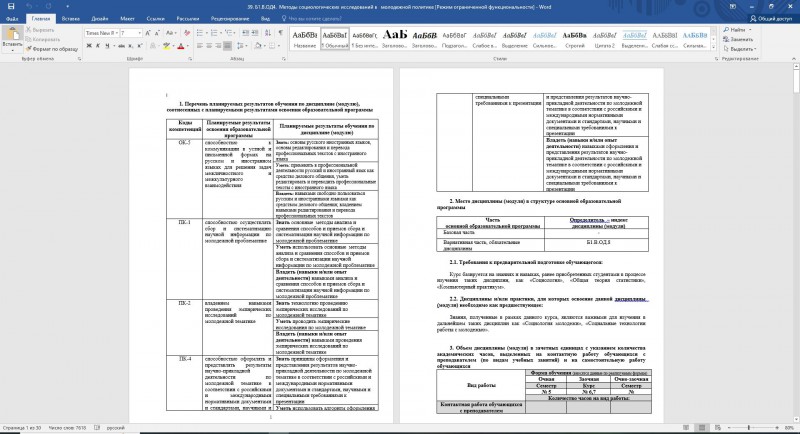Apply the Название style
This screenshot has width=800, height=434.
(x=305, y=39)
